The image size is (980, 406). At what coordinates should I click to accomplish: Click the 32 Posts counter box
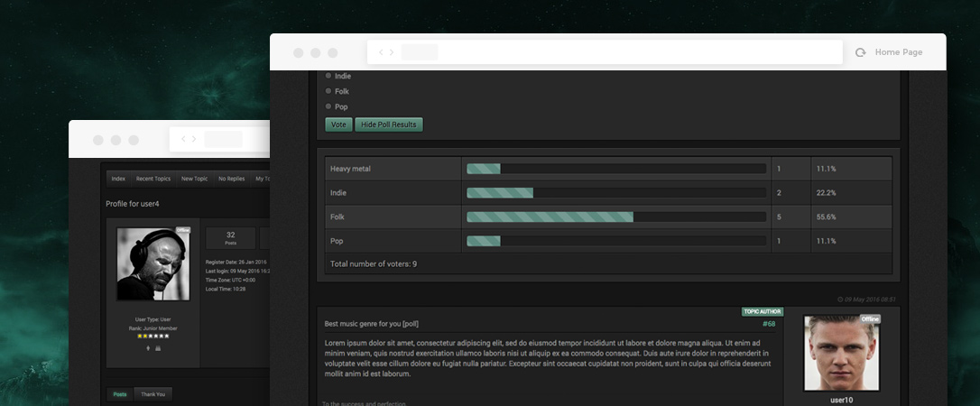point(231,238)
